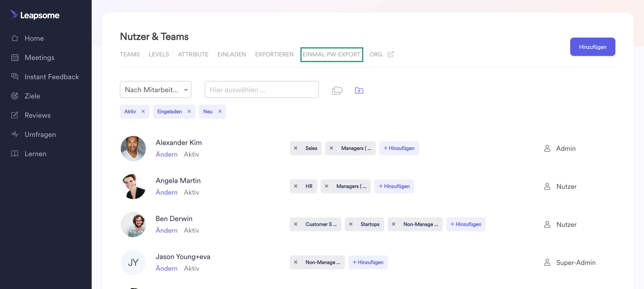This screenshot has width=644, height=289.
Task: Remove Startops team from Ben Derwin
Action: [x=351, y=224]
